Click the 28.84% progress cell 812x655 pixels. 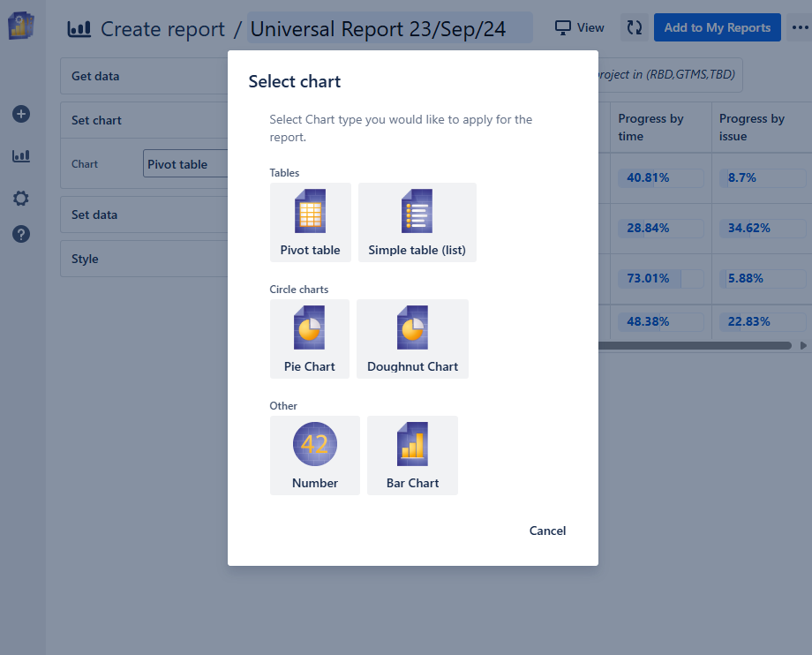(x=661, y=229)
